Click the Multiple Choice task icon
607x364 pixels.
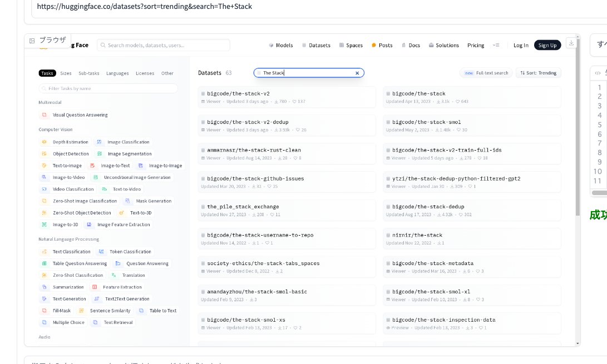tap(44, 323)
